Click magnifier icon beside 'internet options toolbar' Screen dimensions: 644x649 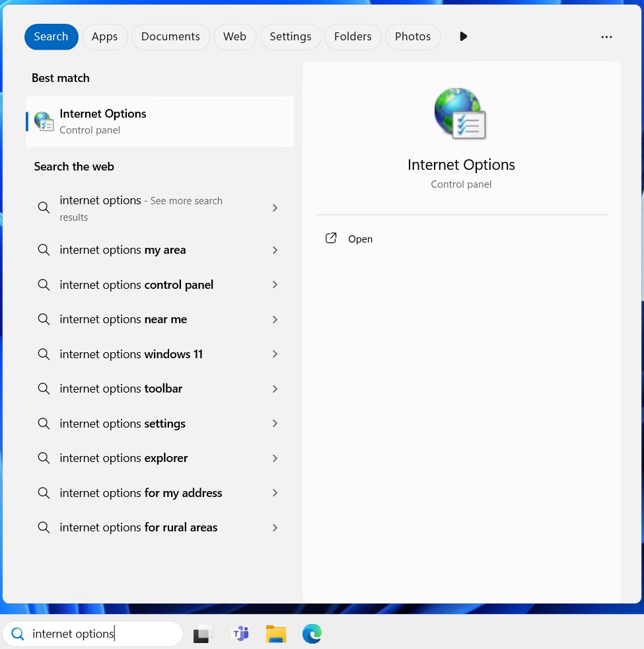click(x=44, y=389)
